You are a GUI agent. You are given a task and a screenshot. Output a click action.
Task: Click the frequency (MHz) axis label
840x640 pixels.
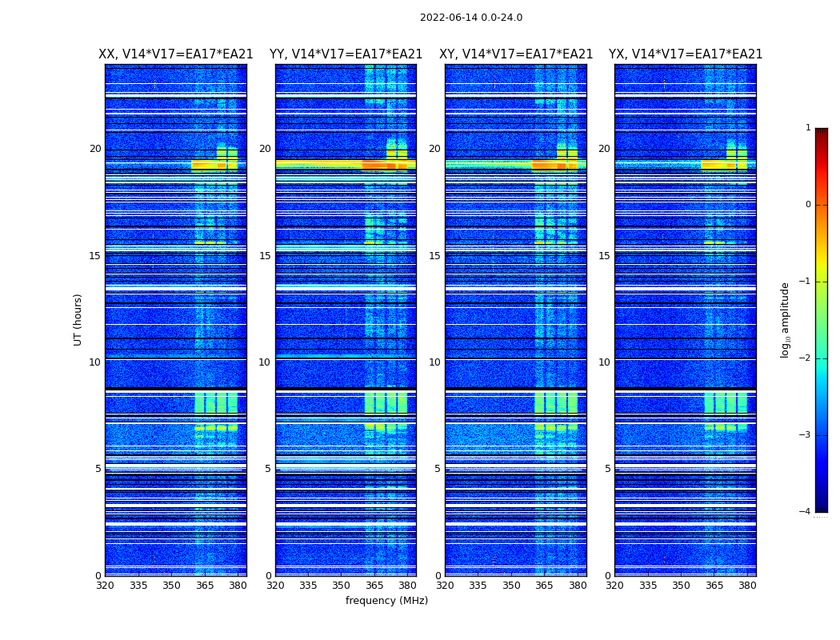point(386,600)
